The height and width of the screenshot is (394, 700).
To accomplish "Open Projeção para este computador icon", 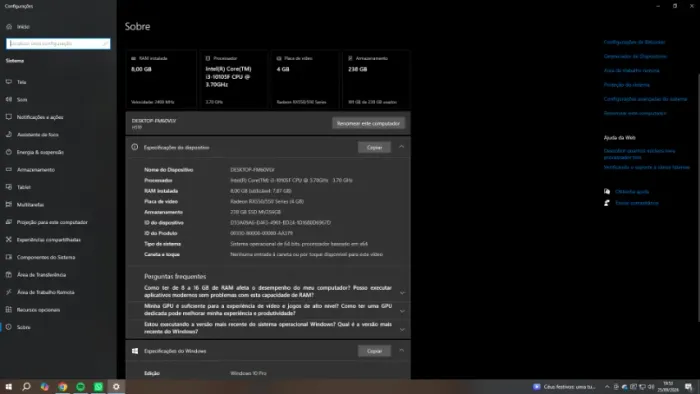I will [9, 222].
